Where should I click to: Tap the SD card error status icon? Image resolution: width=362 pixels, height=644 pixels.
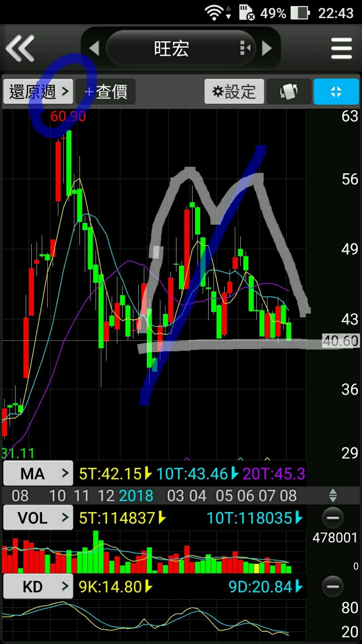tap(247, 13)
